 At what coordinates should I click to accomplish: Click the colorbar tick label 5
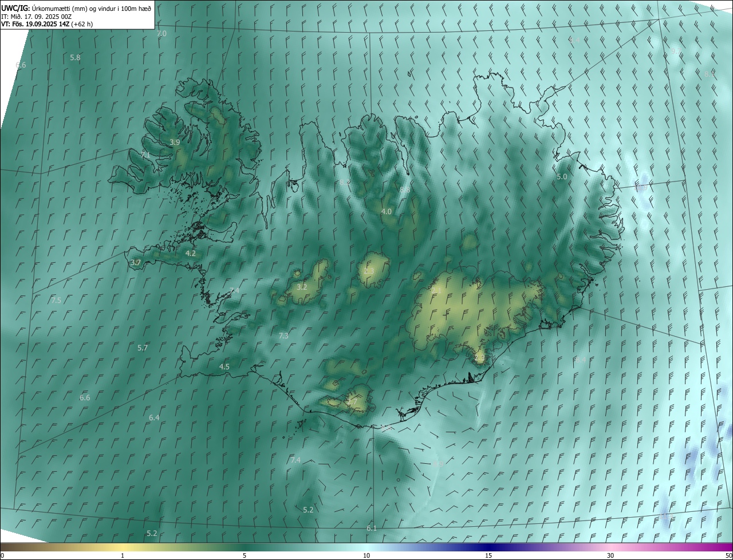coord(245,555)
